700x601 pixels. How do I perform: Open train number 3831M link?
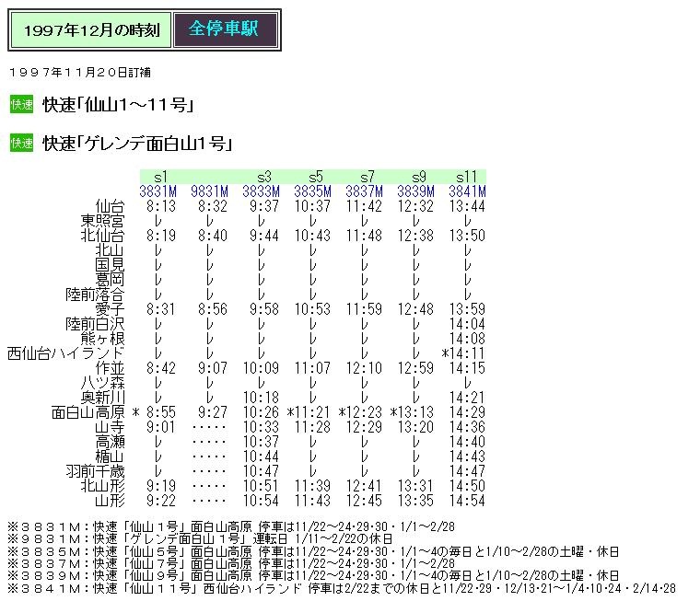pyautogui.click(x=158, y=191)
